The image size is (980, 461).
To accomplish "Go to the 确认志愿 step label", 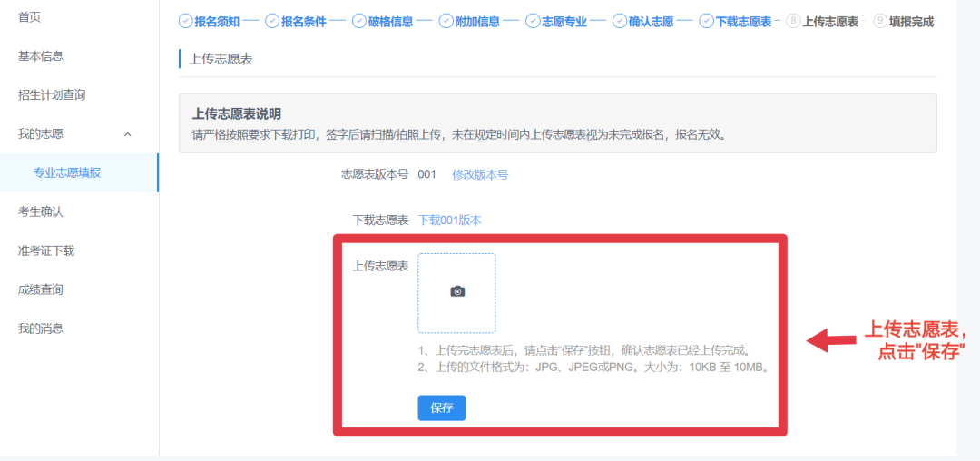I will coord(652,22).
